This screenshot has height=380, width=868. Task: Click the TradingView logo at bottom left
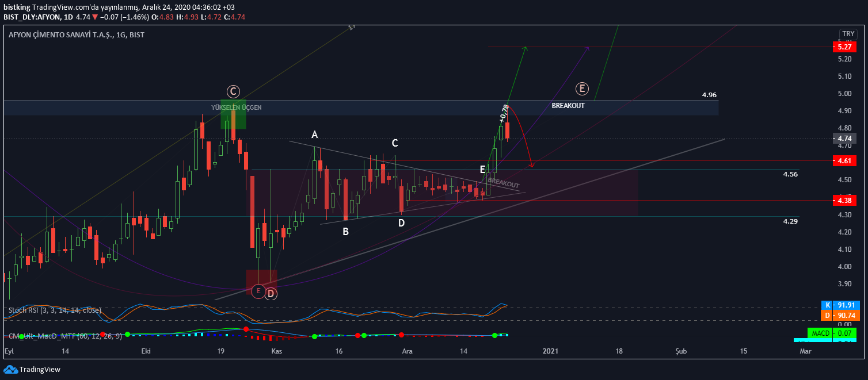[32, 370]
